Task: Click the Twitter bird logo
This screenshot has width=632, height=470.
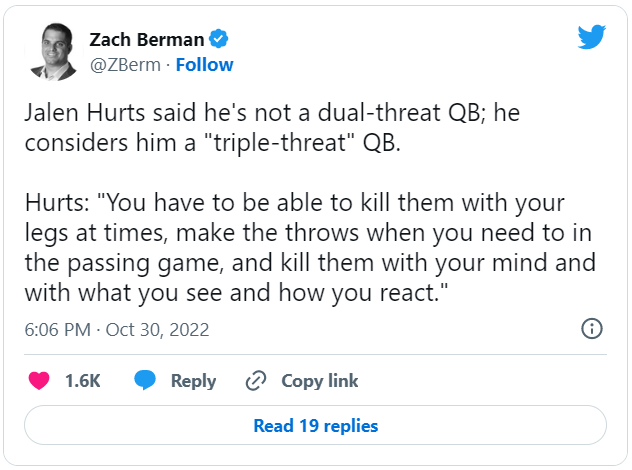Action: click(x=592, y=37)
